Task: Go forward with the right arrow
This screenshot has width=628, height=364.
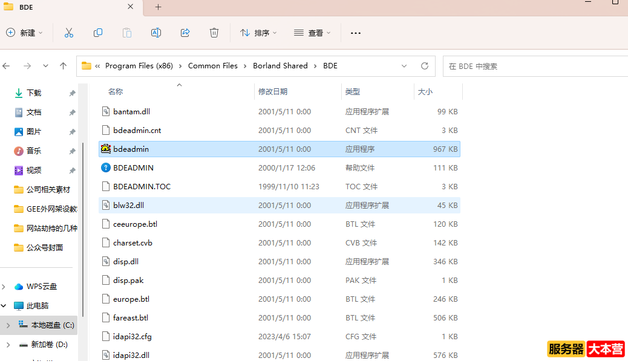Action: click(x=27, y=66)
